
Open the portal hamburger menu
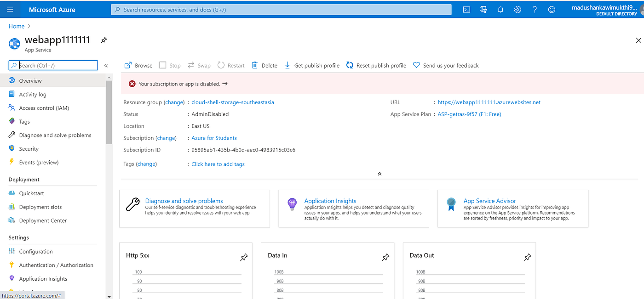(10, 9)
